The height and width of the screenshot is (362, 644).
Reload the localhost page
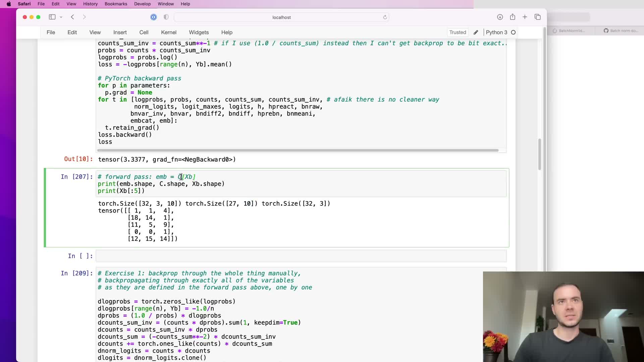[x=385, y=17]
